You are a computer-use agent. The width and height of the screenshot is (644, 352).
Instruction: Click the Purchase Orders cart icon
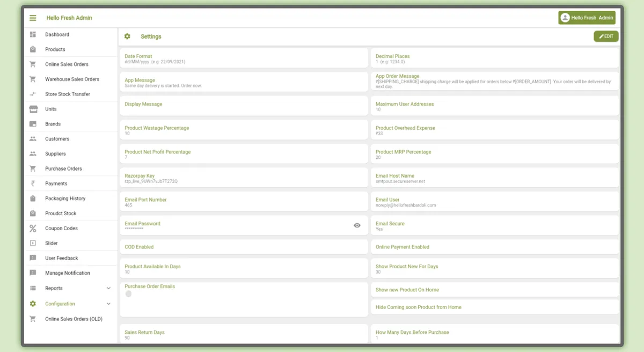point(33,168)
